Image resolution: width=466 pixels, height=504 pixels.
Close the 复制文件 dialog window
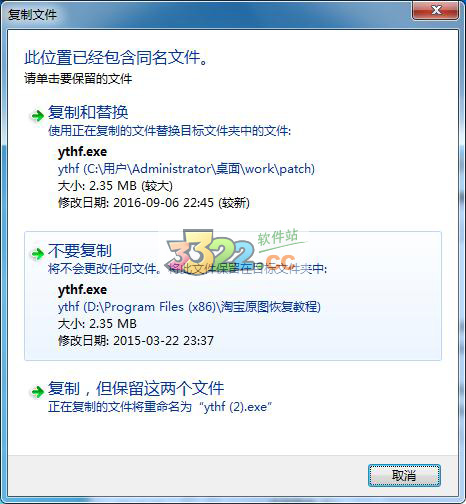[x=435, y=10]
